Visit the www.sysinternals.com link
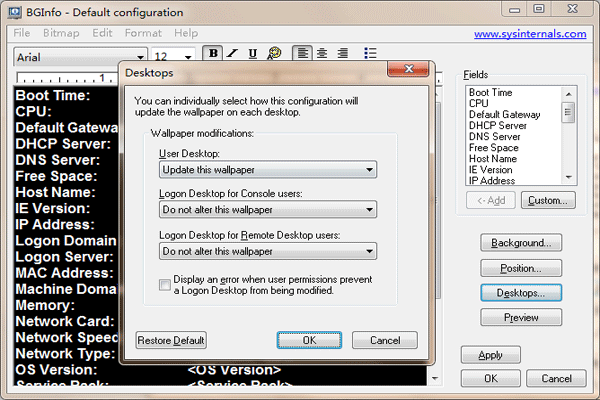This screenshot has width=600, height=400. tap(529, 33)
